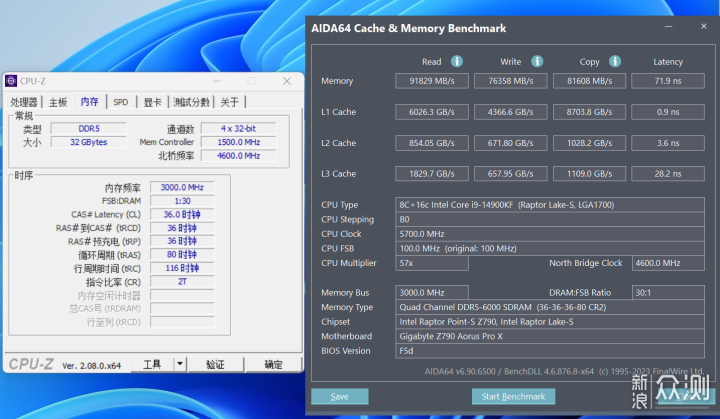Click the L3 Cache Latency value 28.2 ns
The height and width of the screenshot is (419, 720).
point(668,174)
